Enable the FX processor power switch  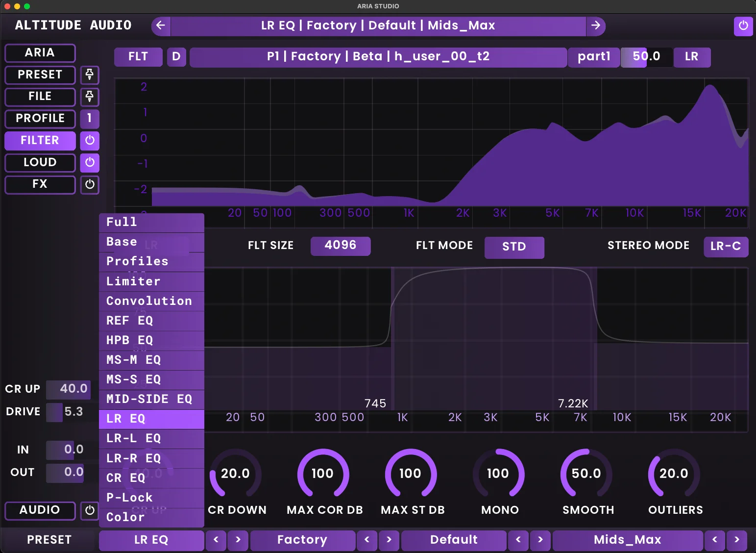pyautogui.click(x=90, y=185)
